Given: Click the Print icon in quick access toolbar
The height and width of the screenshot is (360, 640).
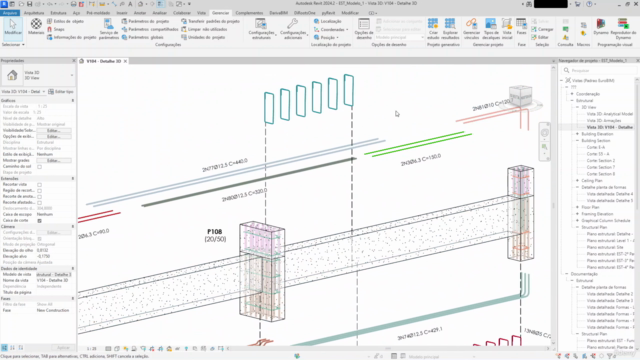Looking at the screenshot, I should [x=73, y=4].
